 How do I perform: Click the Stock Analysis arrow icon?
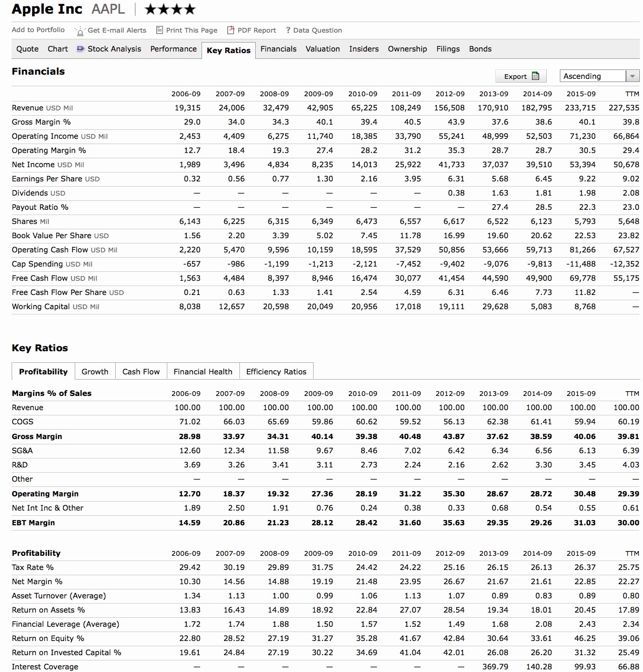[x=81, y=49]
